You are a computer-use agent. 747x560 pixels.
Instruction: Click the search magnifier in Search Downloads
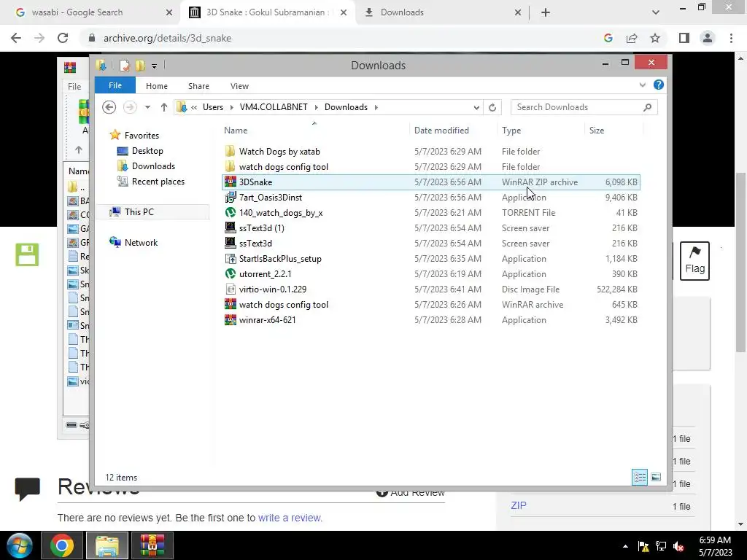click(647, 108)
